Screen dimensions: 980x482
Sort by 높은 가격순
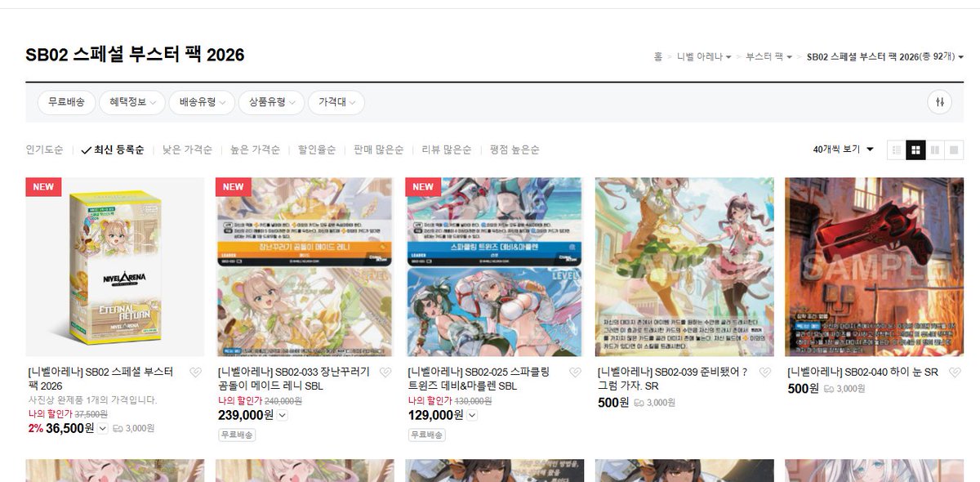tap(255, 150)
